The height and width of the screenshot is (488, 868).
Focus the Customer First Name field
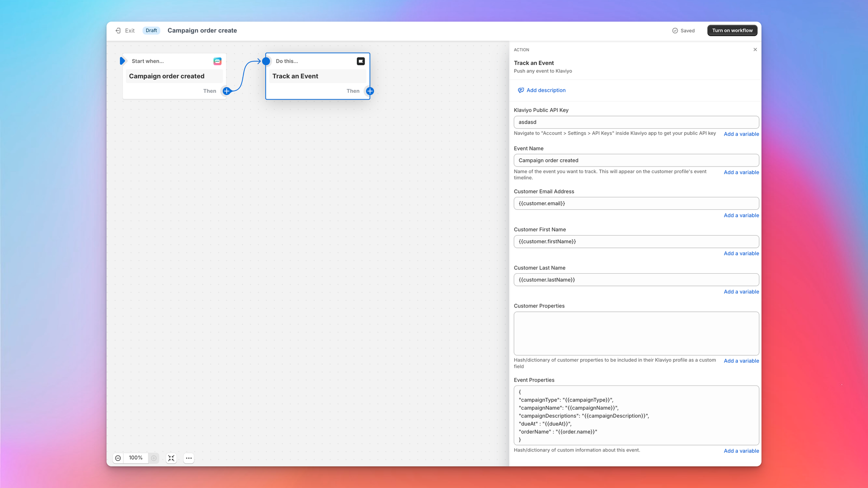coord(636,241)
